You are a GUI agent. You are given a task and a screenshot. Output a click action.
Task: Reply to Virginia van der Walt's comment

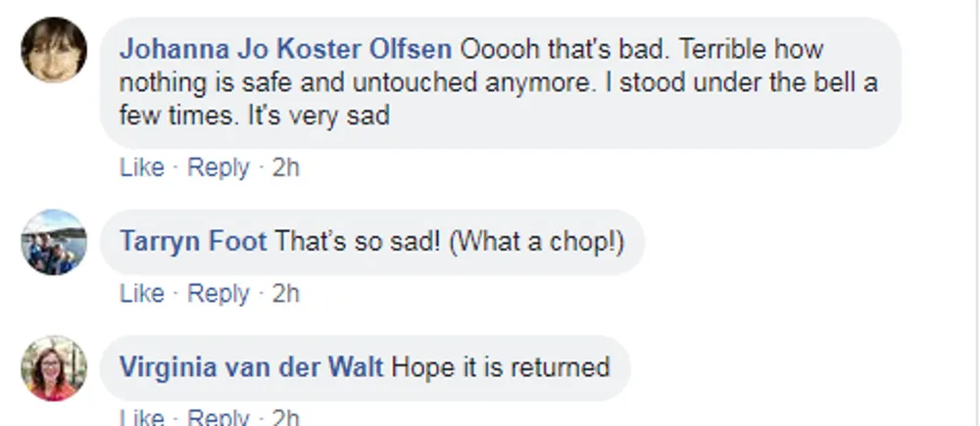point(219,418)
